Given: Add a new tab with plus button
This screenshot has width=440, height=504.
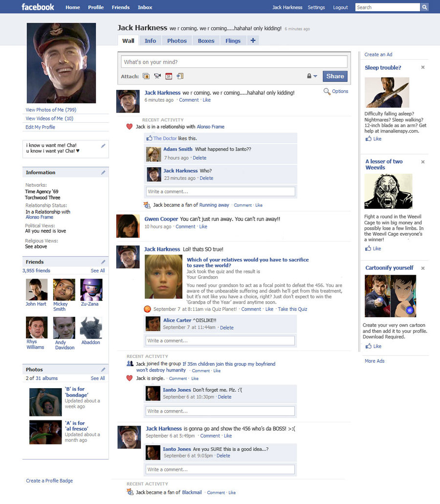Looking at the screenshot, I should pos(253,41).
